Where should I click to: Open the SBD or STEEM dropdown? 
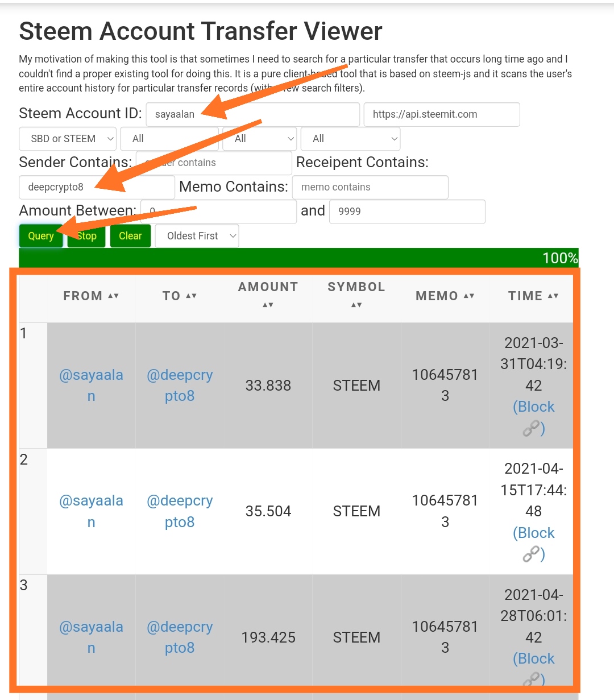point(68,139)
